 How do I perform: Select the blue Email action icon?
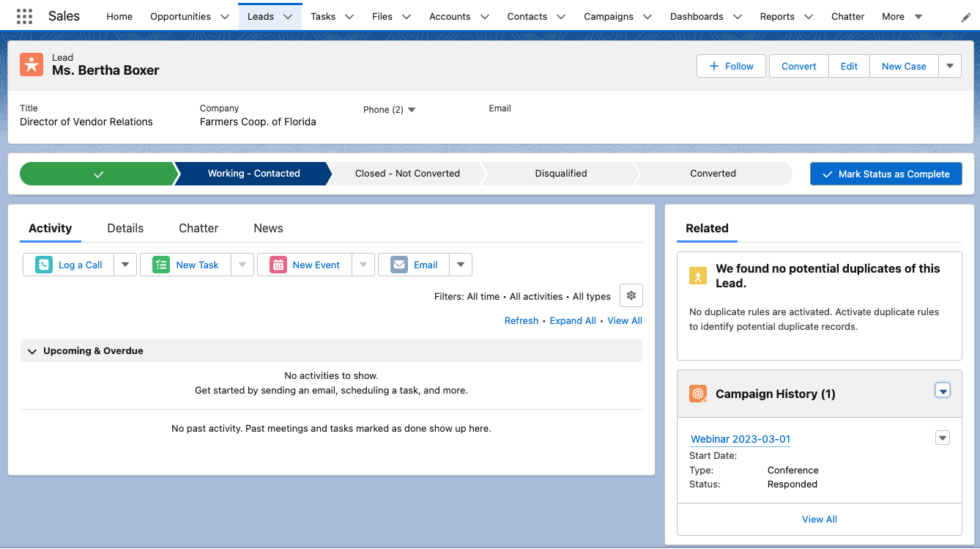point(398,265)
